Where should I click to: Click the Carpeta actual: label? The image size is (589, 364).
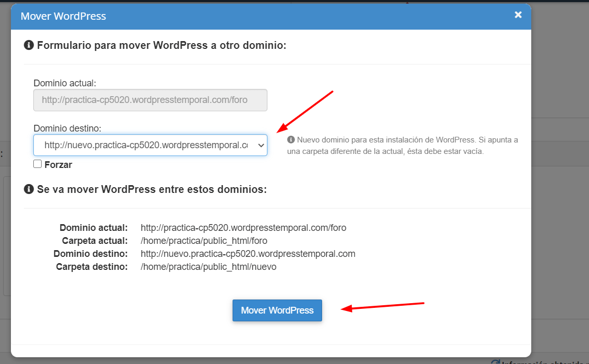coord(95,241)
